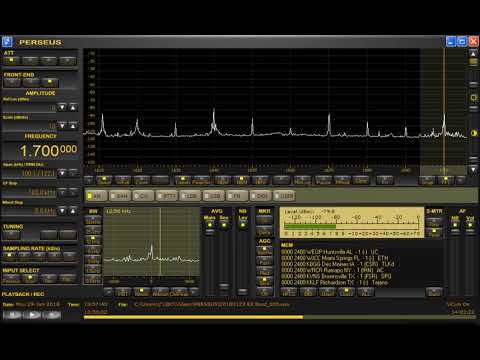
Task: Toggle noise blanker Lev indicator
Action: [x=243, y=225]
